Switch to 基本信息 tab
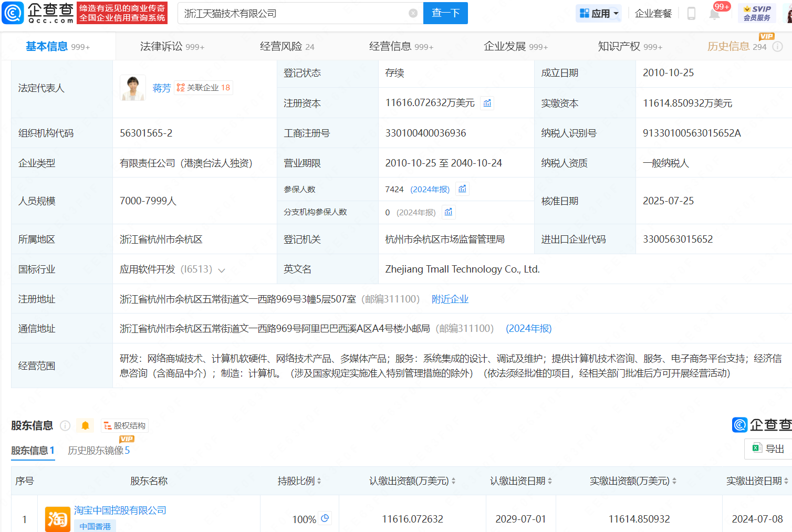792x532 pixels. click(58, 46)
